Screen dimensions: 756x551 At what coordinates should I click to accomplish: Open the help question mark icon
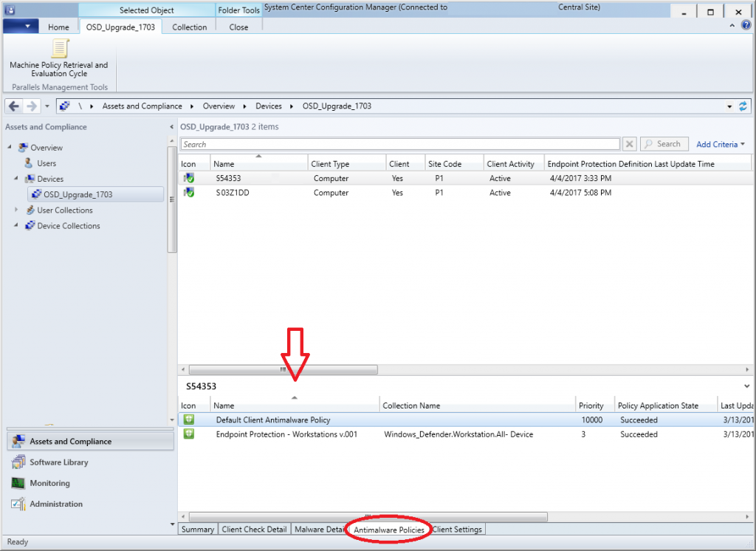click(x=746, y=25)
